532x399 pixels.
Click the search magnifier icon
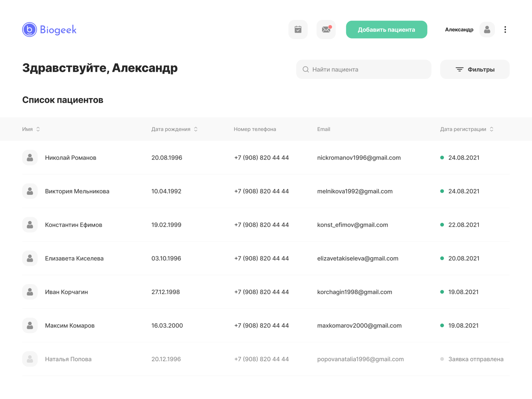click(306, 69)
